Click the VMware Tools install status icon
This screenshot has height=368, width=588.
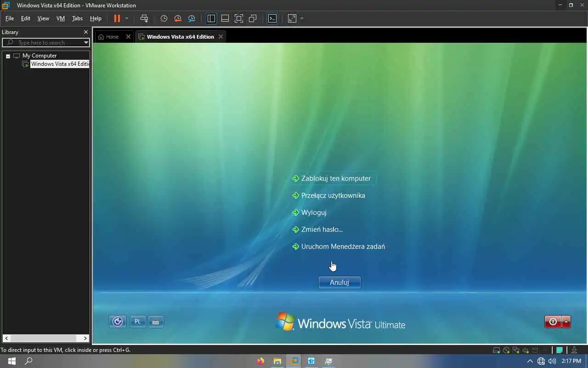tap(574, 350)
